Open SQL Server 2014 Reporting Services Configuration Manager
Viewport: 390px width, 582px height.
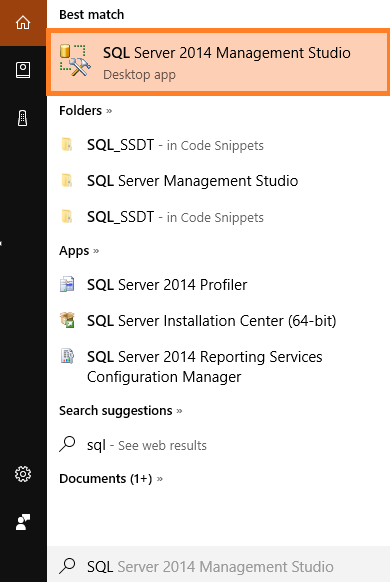[x=218, y=367]
